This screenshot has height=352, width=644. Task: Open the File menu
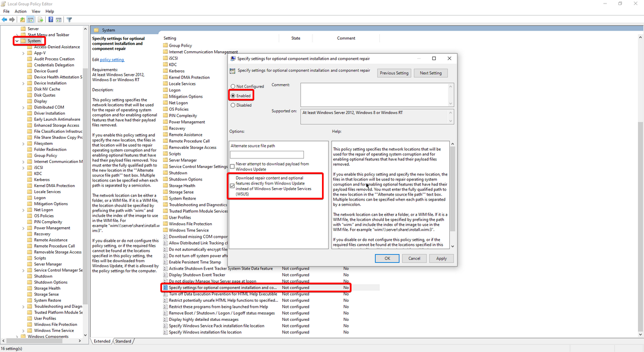[x=6, y=11]
